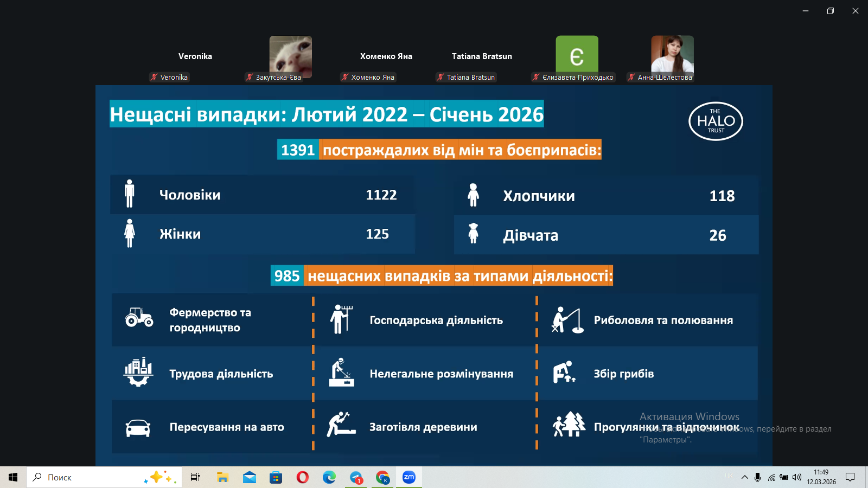Screen dimensions: 868x488
Task: Click the Zoom app icon in taskbar
Action: (409, 477)
